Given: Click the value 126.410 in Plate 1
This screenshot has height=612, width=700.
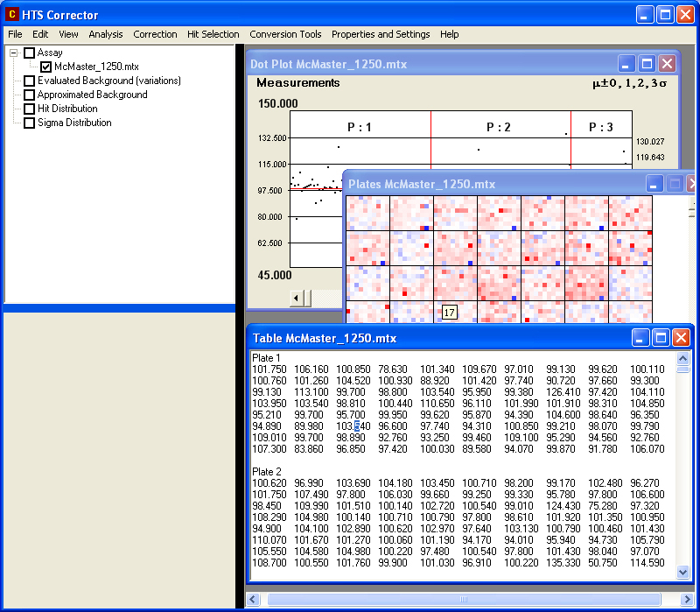Looking at the screenshot, I should click(563, 392).
